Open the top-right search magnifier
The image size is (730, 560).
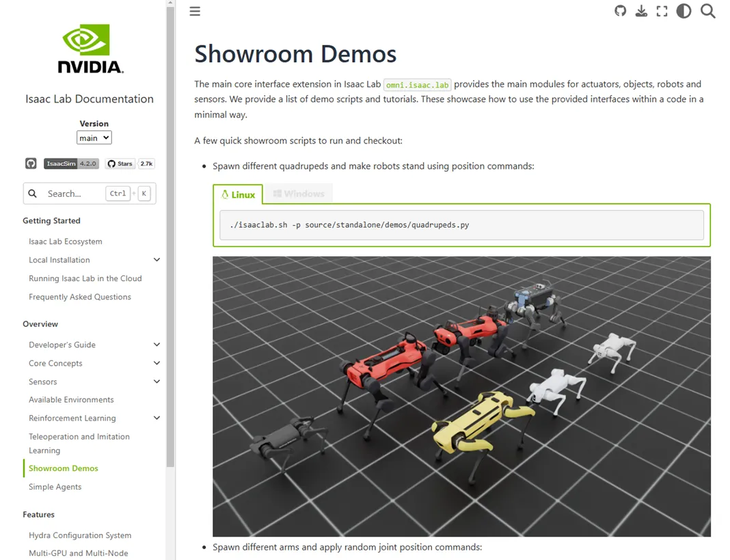pyautogui.click(x=707, y=11)
